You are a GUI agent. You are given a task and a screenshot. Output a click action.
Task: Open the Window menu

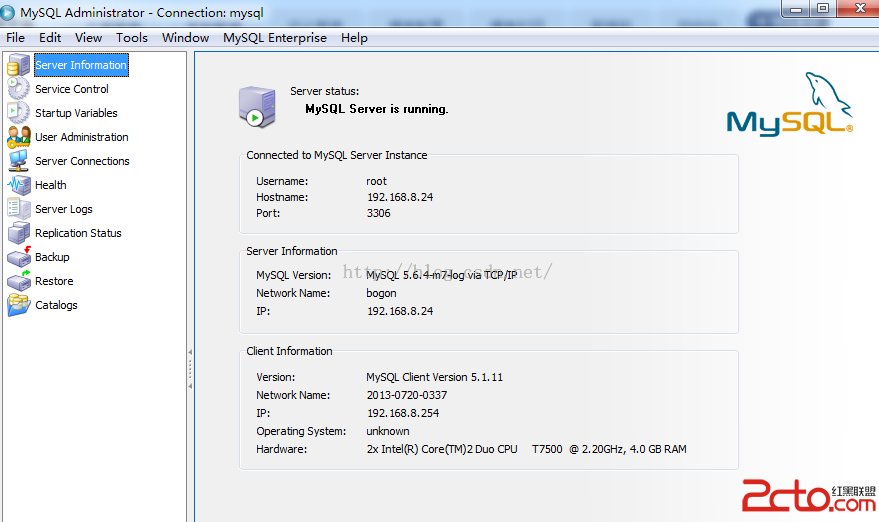coord(186,38)
